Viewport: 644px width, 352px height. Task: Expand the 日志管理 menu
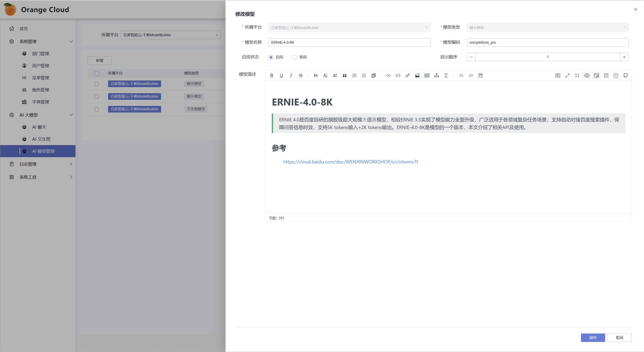pos(38,164)
